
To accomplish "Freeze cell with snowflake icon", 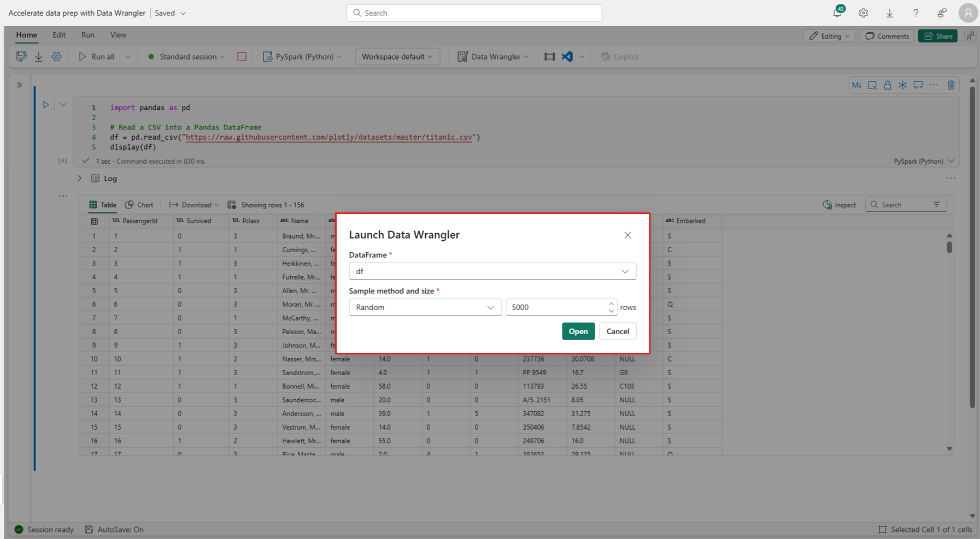I will [903, 85].
